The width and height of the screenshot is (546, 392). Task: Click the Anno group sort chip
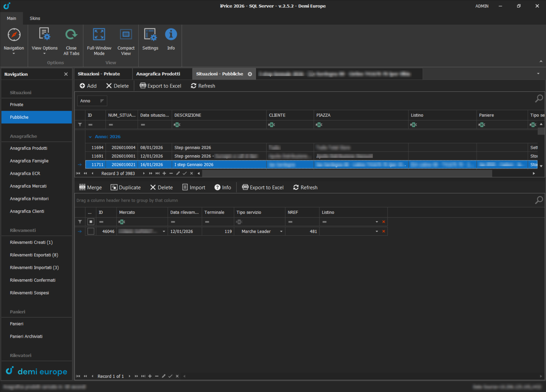92,101
